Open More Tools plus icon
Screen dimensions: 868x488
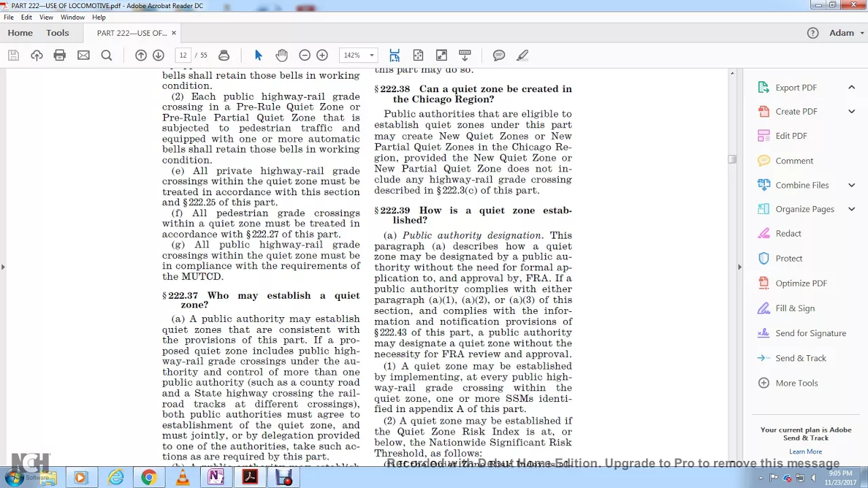(764, 383)
